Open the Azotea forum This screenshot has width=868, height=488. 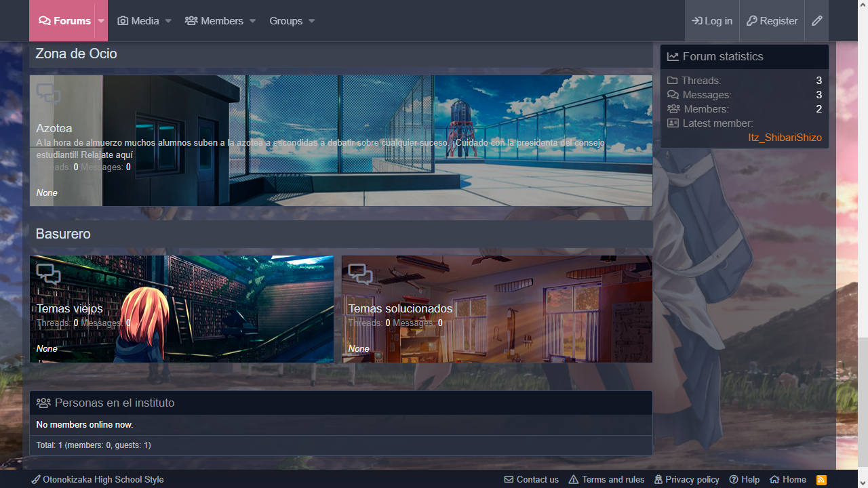(54, 128)
